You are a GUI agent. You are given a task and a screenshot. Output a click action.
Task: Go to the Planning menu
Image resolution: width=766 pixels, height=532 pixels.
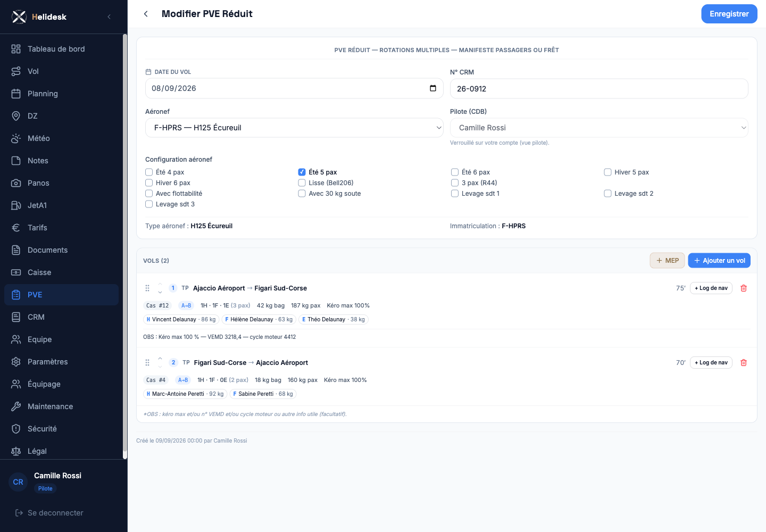pos(61,94)
